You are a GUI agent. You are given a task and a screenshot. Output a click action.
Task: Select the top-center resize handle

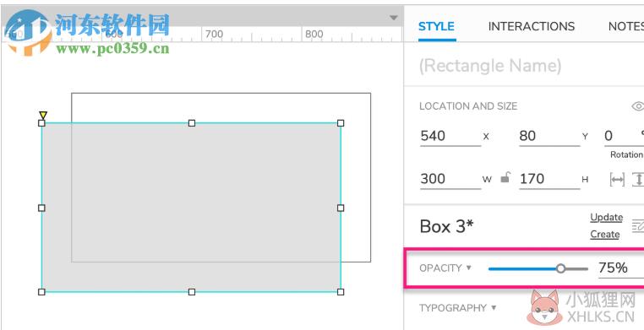tap(191, 123)
